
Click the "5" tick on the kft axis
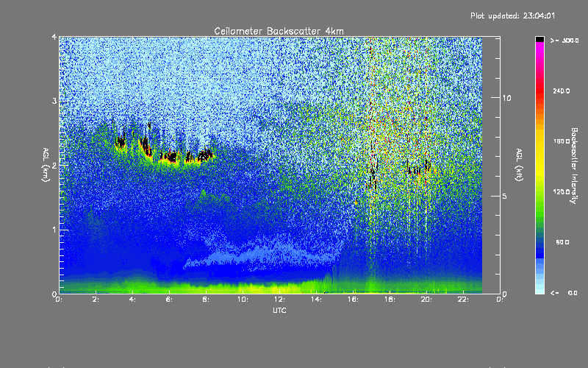point(505,196)
